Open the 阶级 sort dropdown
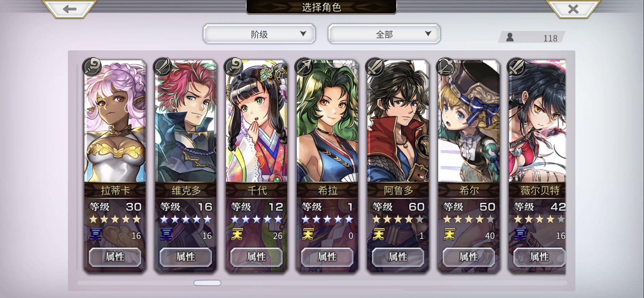This screenshot has width=644, height=298. [x=259, y=34]
